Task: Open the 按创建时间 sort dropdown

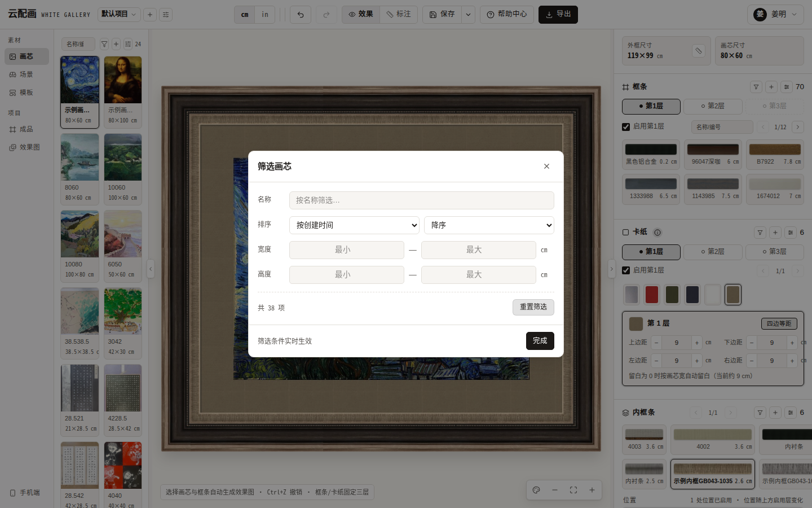Action: (354, 225)
